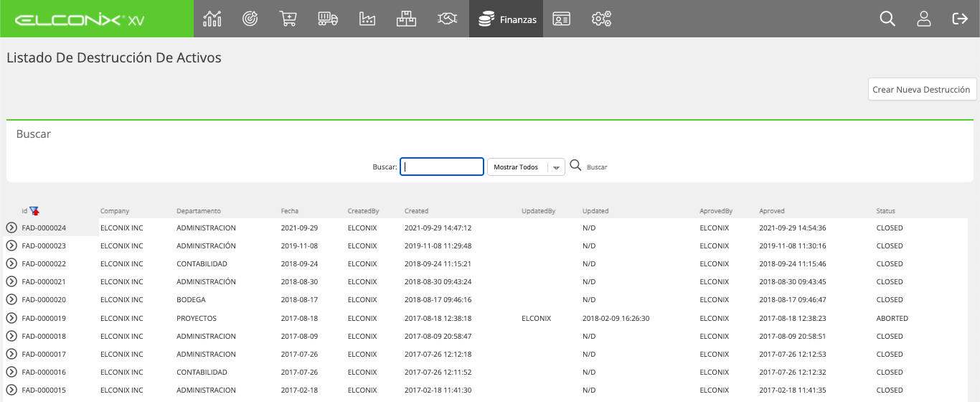The width and height of the screenshot is (980, 402).
Task: Open the Mostrar Todos dropdown
Action: coord(526,167)
